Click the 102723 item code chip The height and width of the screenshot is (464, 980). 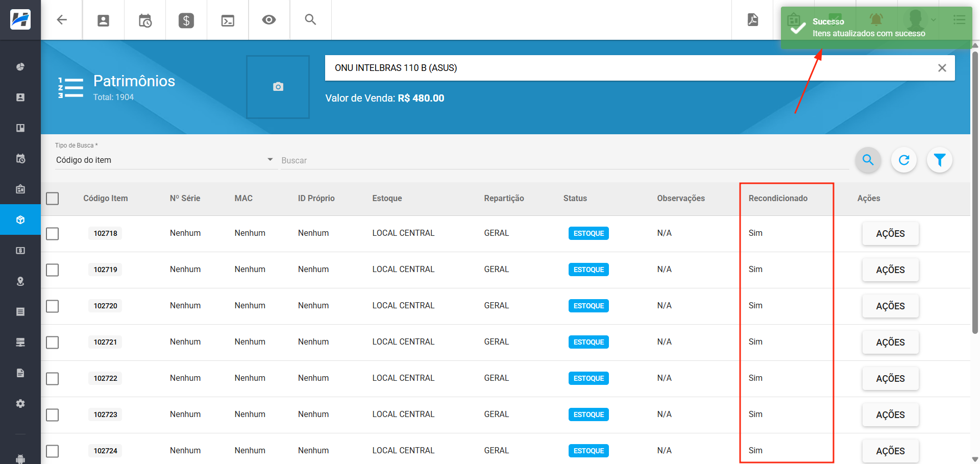[105, 414]
